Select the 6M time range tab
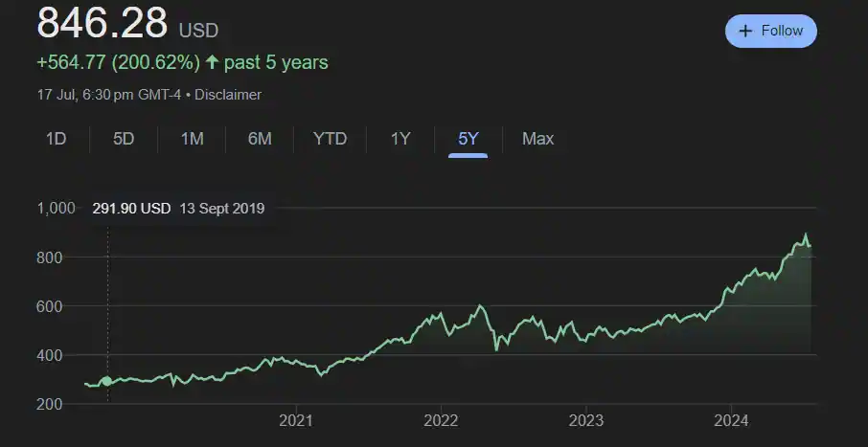This screenshot has height=447, width=868. [x=260, y=139]
